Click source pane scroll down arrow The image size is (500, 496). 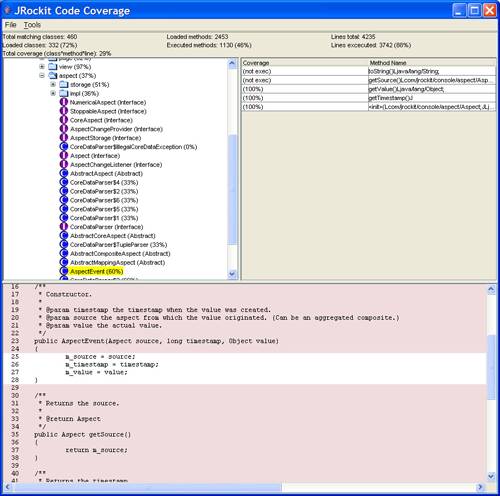(x=491, y=476)
